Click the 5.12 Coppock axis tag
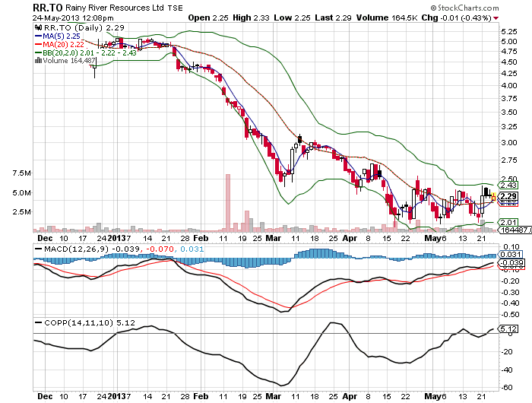The width and height of the screenshot is (532, 403). click(x=508, y=328)
